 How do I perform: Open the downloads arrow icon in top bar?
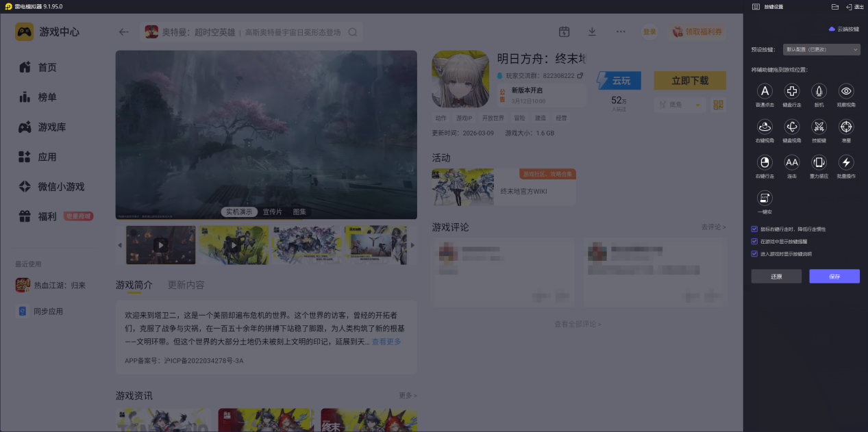(x=592, y=31)
